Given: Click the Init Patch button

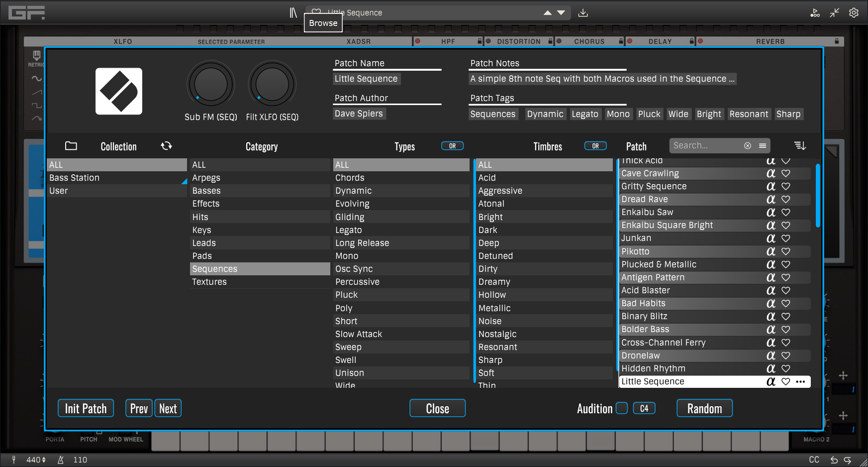Looking at the screenshot, I should click(x=86, y=408).
